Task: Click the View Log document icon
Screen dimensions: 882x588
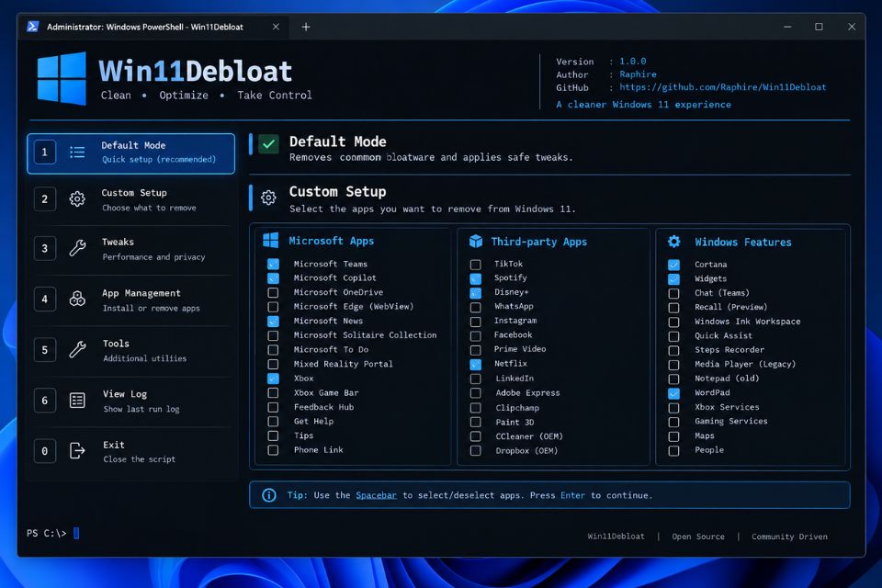Action: [x=77, y=400]
